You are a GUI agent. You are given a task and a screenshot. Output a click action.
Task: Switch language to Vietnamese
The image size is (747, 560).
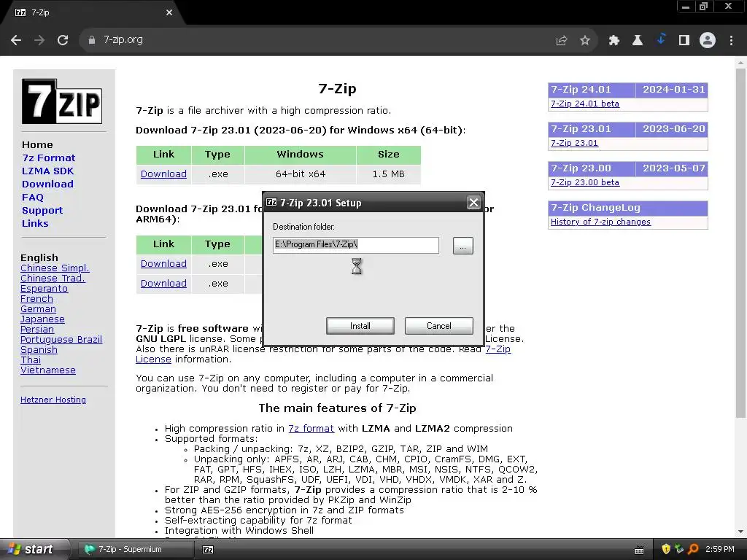(47, 370)
